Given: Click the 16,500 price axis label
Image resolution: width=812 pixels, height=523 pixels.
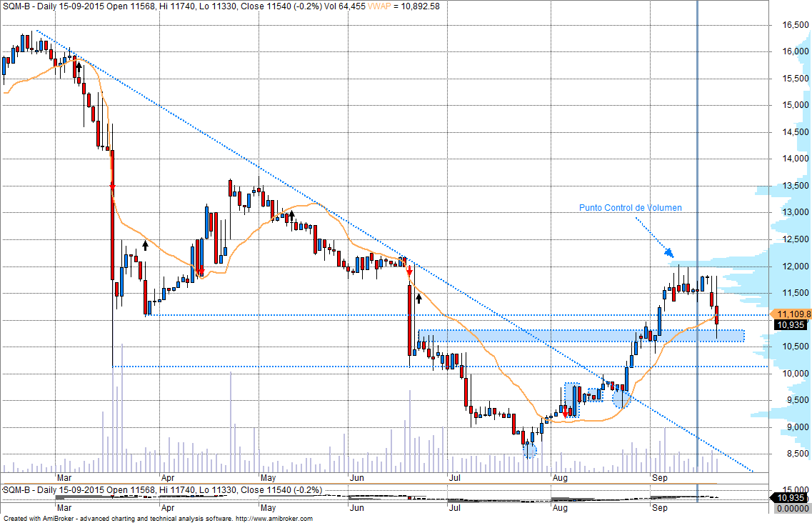Looking at the screenshot, I should (796, 25).
